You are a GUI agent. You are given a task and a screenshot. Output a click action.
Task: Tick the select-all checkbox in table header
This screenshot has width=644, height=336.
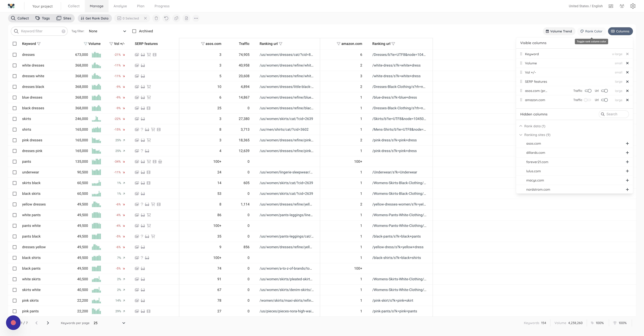14,44
